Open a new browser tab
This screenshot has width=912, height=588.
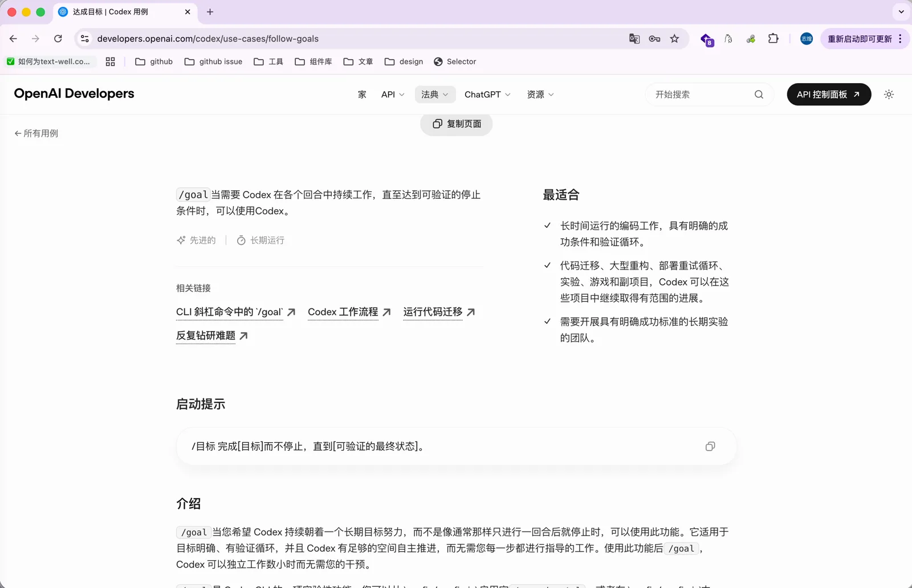[x=210, y=12]
